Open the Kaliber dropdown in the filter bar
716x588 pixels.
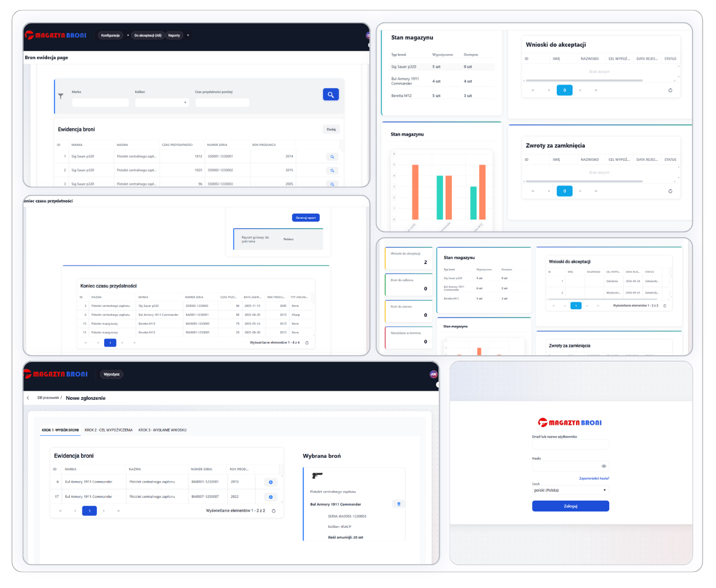162,102
